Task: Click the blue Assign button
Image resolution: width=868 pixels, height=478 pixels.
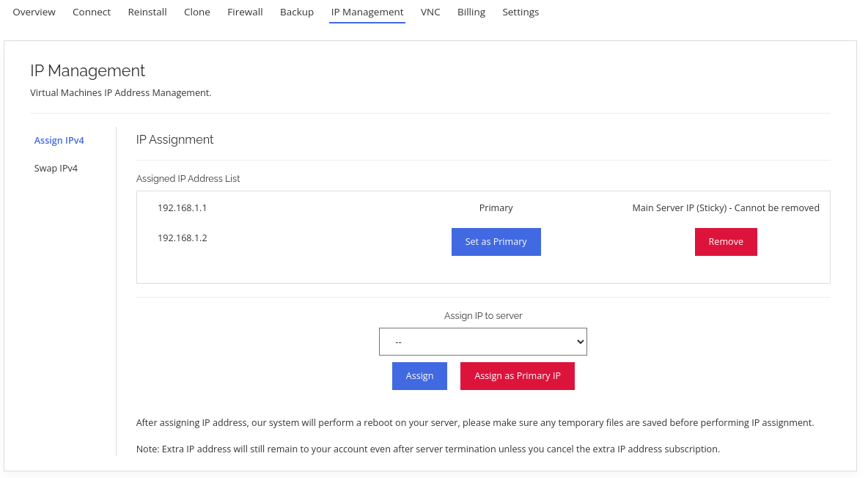Action: (x=419, y=376)
